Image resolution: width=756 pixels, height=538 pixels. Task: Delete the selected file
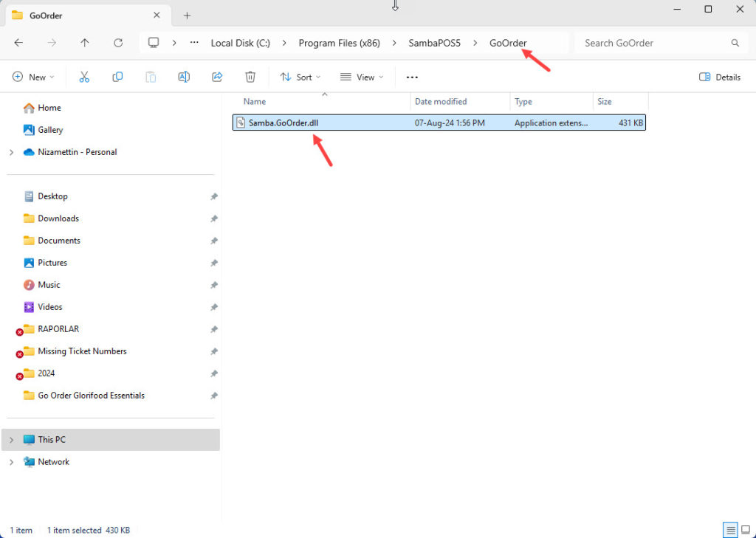point(250,77)
